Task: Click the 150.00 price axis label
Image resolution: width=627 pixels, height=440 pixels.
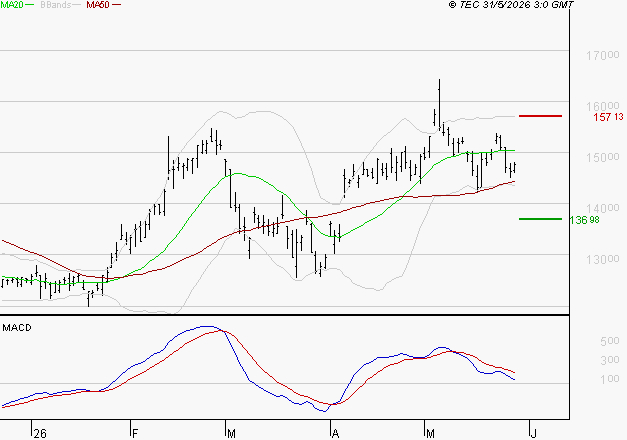Action: 603,157
